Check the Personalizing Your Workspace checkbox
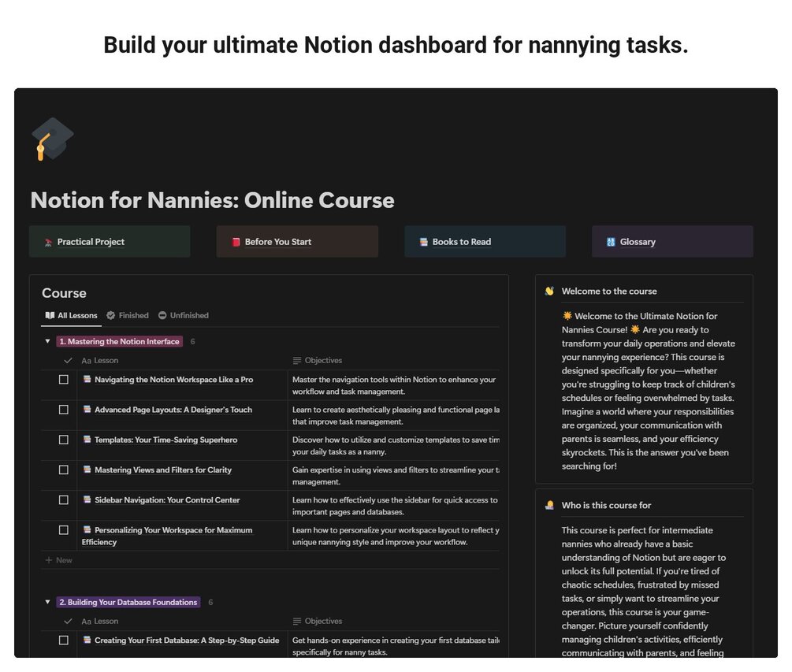This screenshot has width=792, height=672. click(x=64, y=530)
